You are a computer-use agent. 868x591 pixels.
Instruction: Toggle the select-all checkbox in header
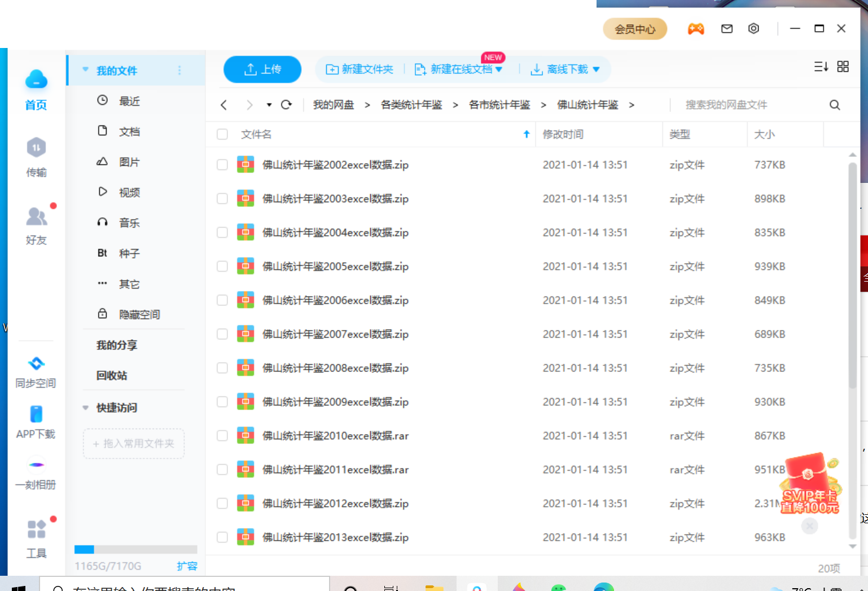tap(222, 134)
